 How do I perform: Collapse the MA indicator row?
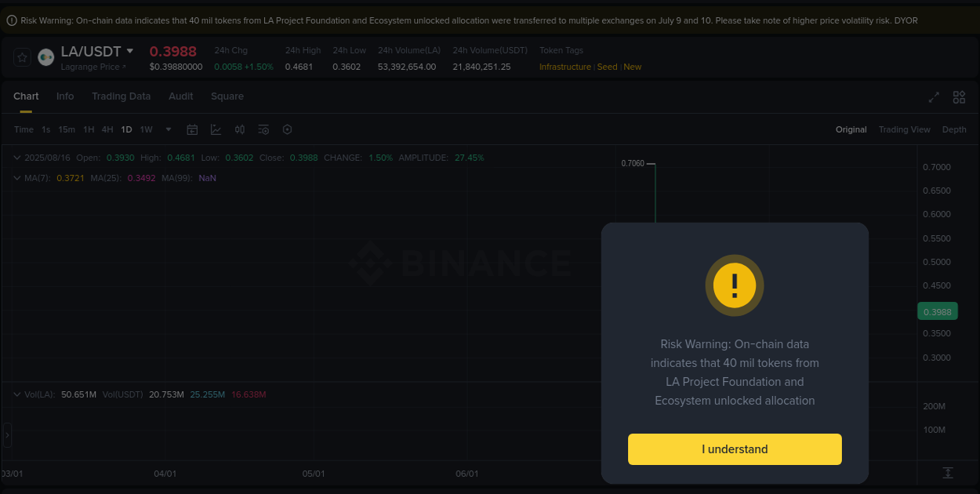(x=16, y=178)
